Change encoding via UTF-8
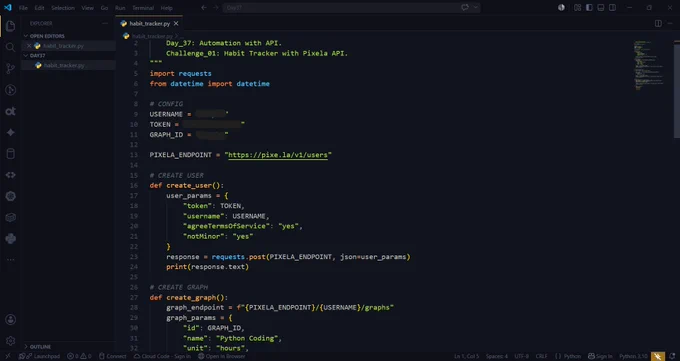Image resolution: width=680 pixels, height=361 pixels. coord(521,356)
